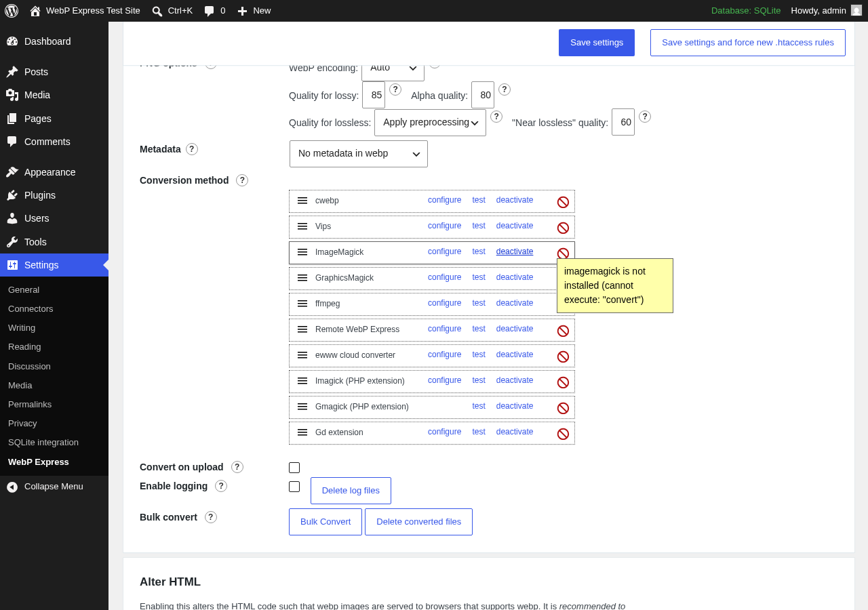Open help for Convert on upload
The image size is (868, 610).
point(237,467)
